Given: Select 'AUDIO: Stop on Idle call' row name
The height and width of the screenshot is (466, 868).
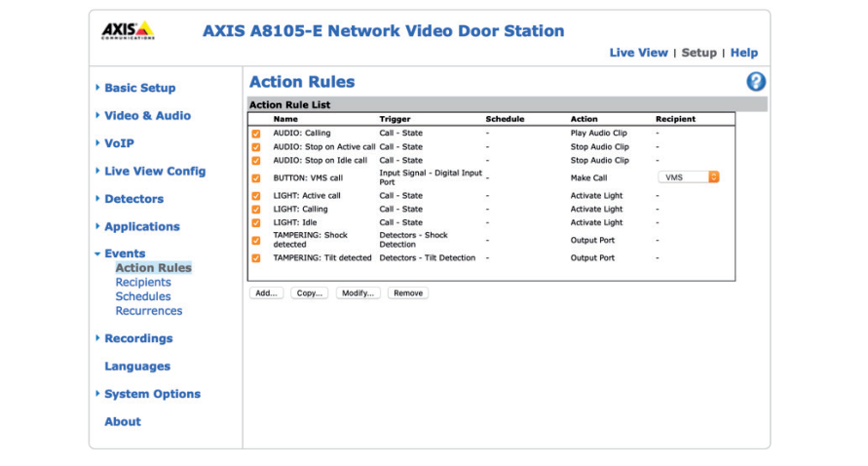Looking at the screenshot, I should click(x=320, y=160).
